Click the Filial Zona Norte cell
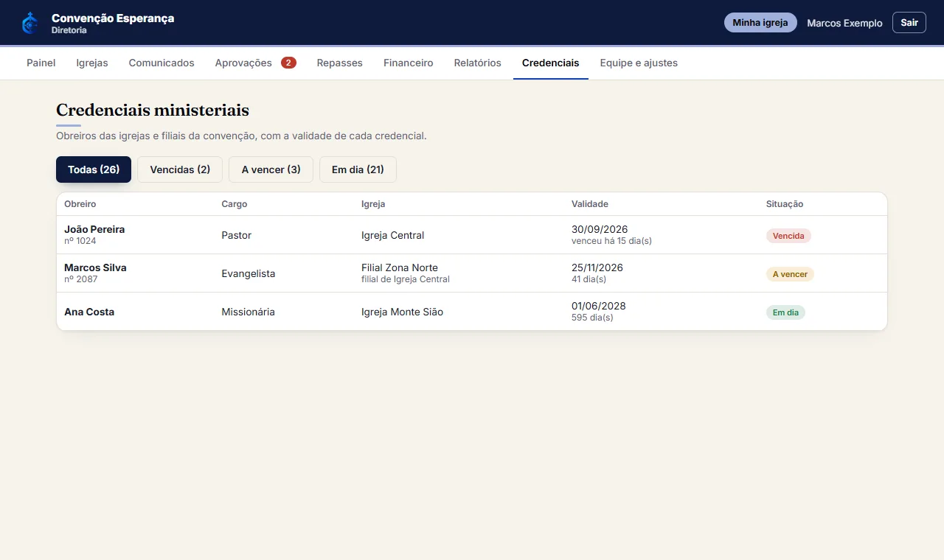Screen dimensions: 944x560 (400, 267)
